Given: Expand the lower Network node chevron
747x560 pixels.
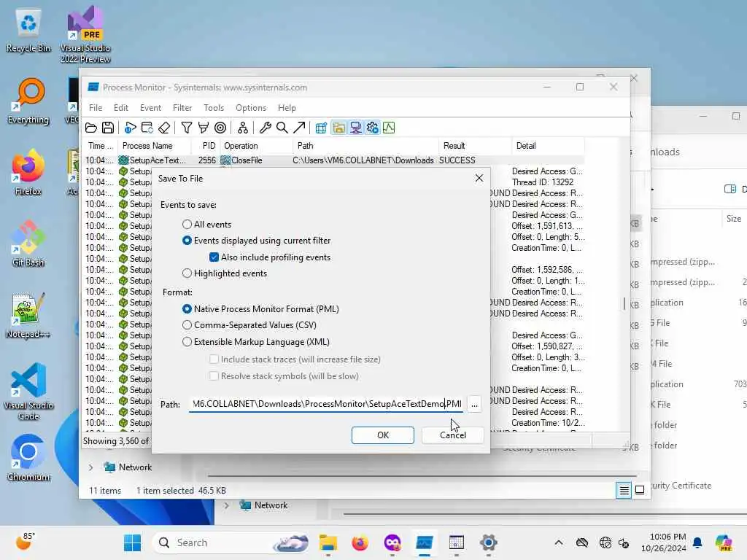Looking at the screenshot, I should (x=226, y=505).
